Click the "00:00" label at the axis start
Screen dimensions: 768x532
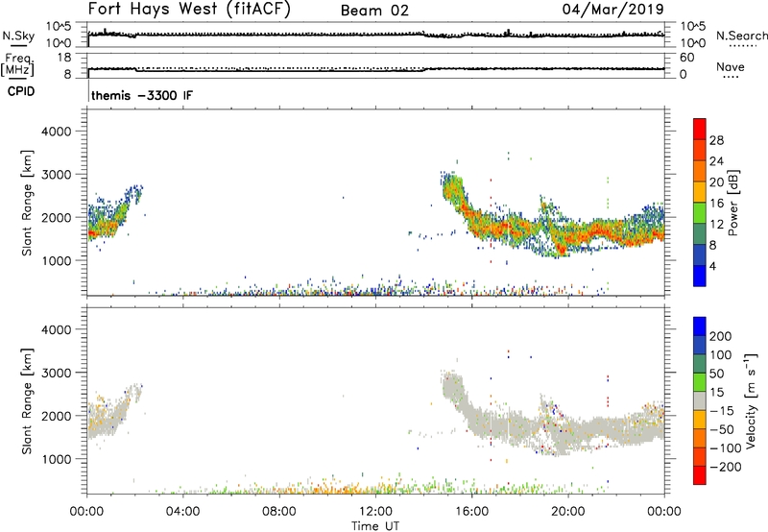(x=86, y=512)
